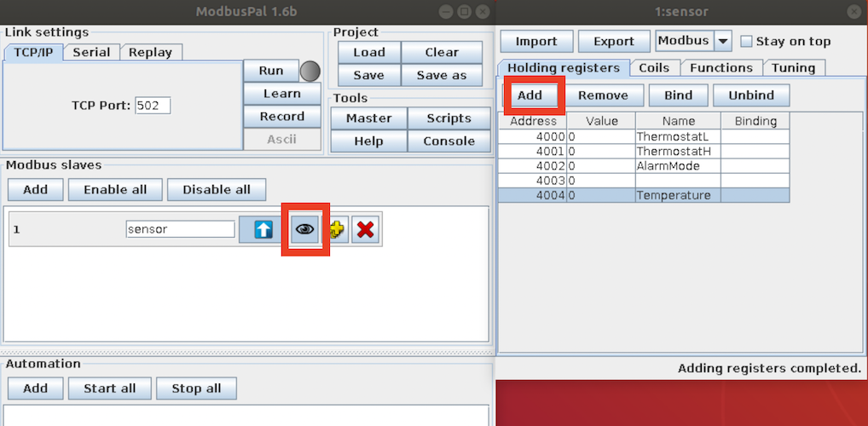Open the Help tool
Screen dimensions: 868x426
368,141
